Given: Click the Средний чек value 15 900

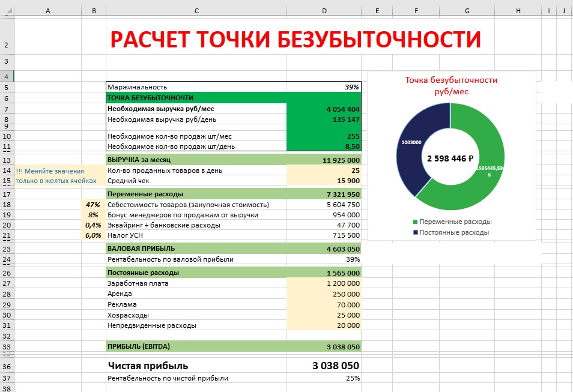Looking at the screenshot, I should (x=324, y=181).
